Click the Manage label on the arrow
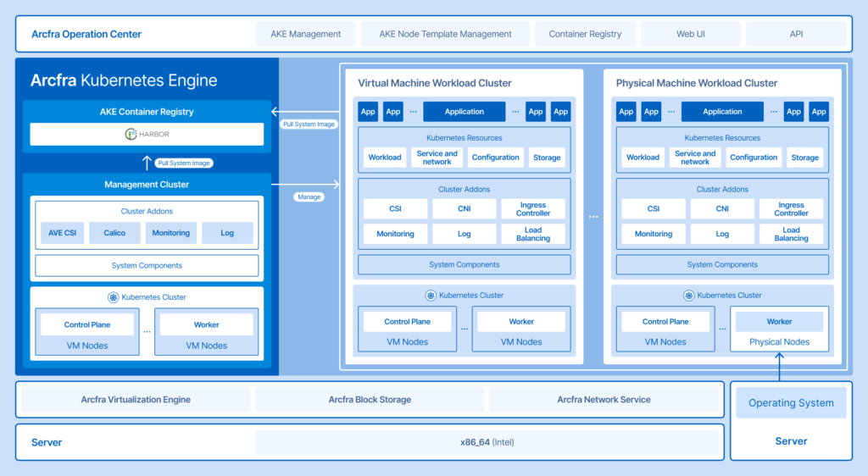This screenshot has width=868, height=476. tap(309, 196)
